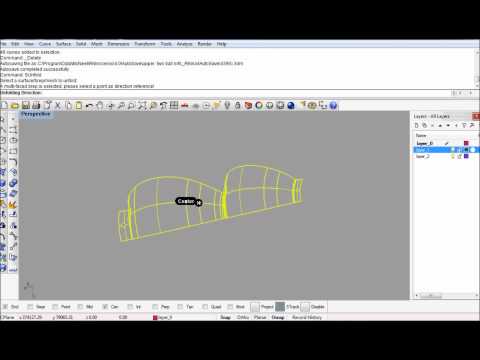Enable the Quad object snap checkbox

pos(205,307)
